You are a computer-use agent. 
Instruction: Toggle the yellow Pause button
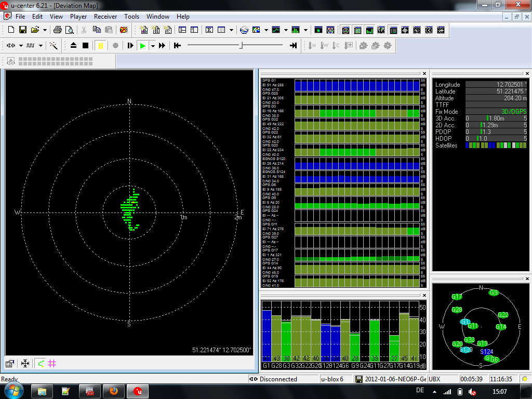tap(100, 46)
